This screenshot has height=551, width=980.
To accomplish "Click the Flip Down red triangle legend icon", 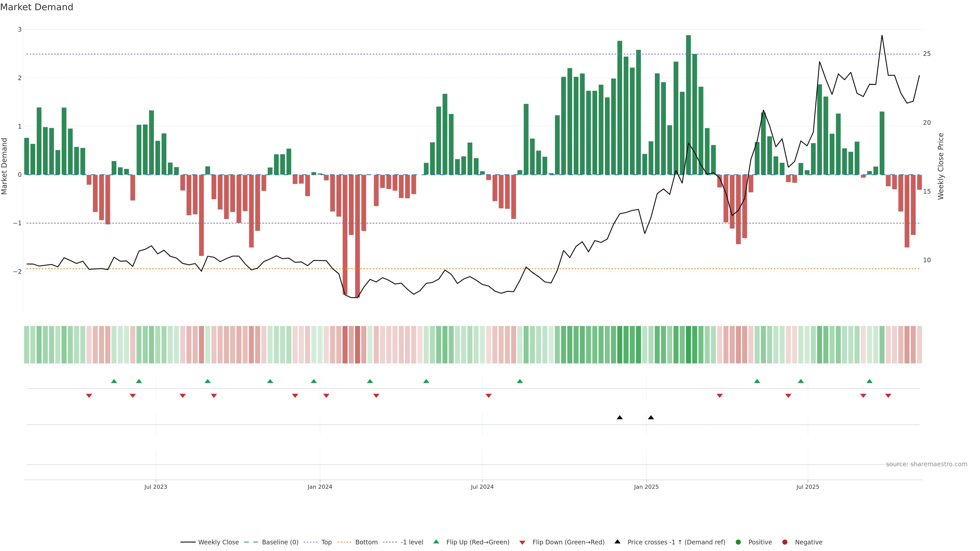I will 522,543.
